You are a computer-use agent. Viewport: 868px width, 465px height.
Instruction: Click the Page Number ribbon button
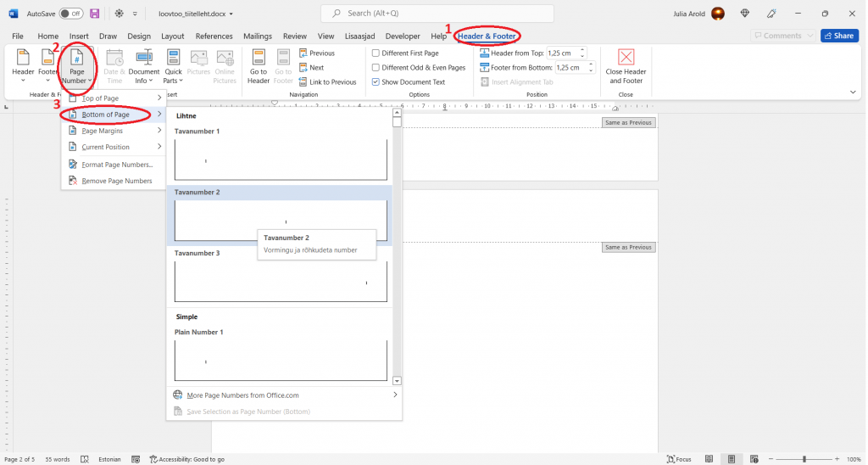[x=76, y=66]
